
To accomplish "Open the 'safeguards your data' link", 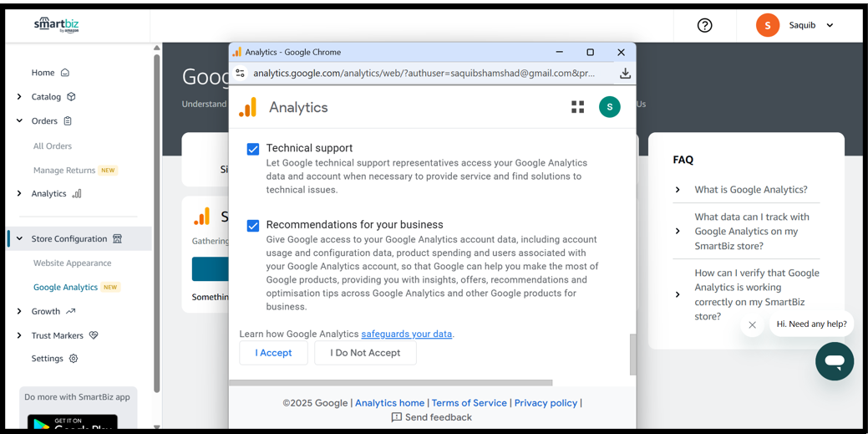I will (x=406, y=334).
